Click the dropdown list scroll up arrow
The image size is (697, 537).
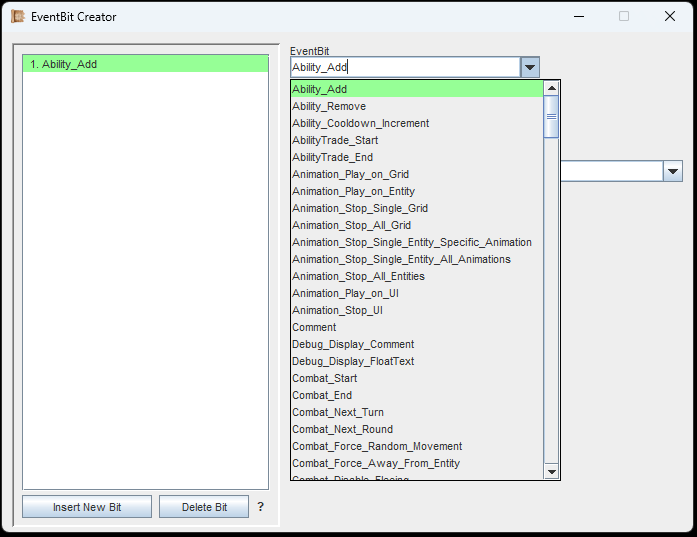coord(551,89)
